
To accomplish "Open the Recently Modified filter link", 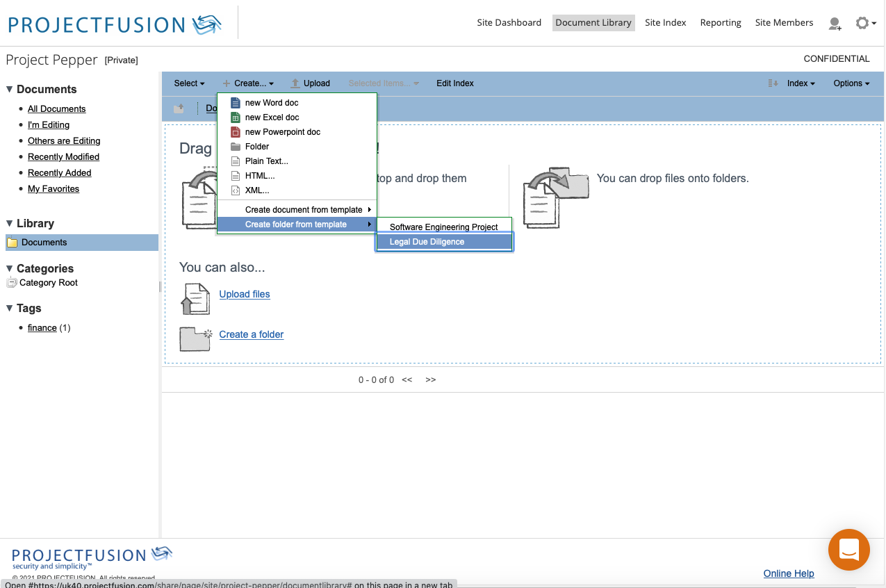I will [63, 157].
